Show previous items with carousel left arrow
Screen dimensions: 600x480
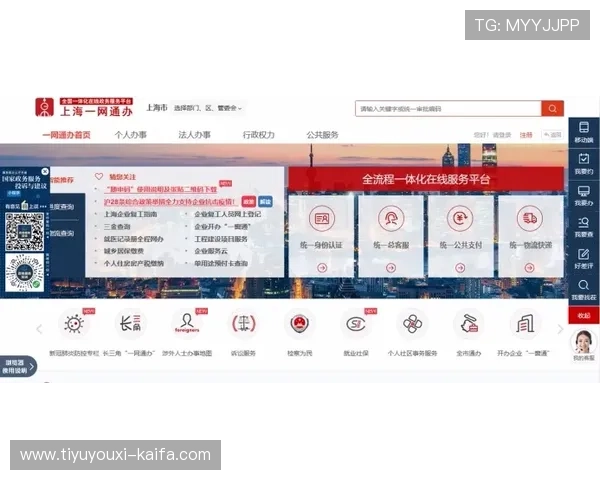click(x=39, y=329)
